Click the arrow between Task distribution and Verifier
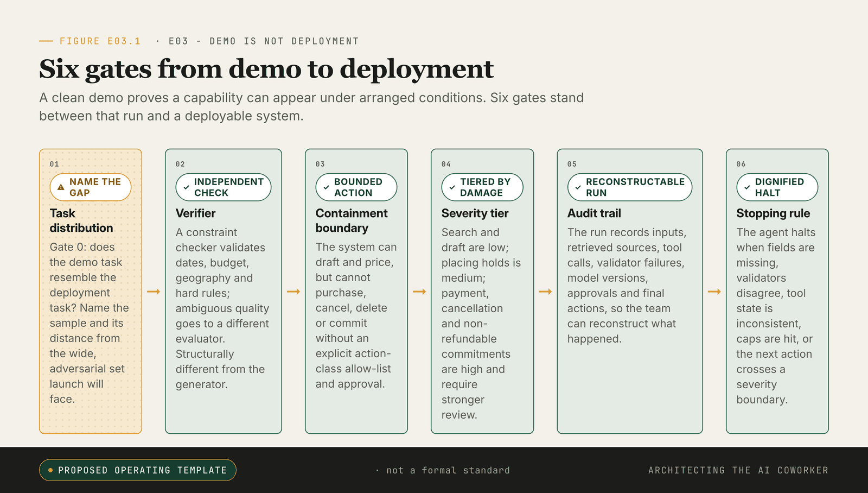 [154, 292]
